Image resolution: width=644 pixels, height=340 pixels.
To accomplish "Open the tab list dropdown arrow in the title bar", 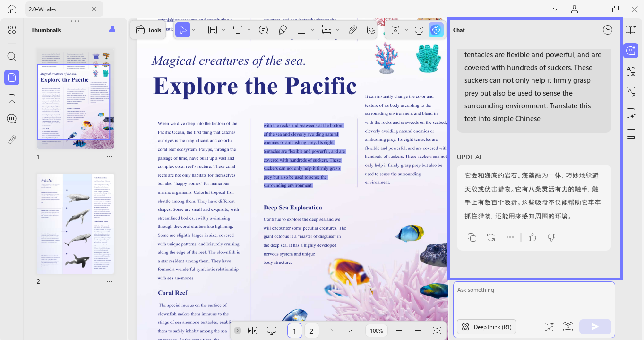I will [556, 9].
